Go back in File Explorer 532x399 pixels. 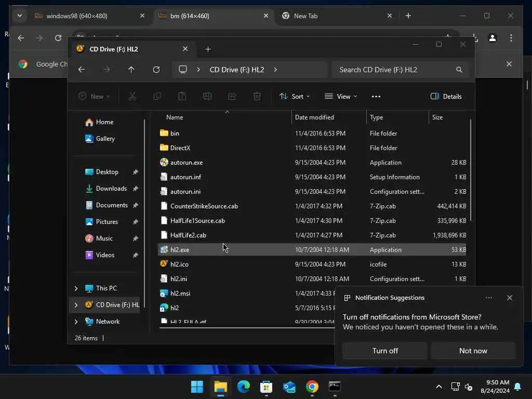click(82, 70)
